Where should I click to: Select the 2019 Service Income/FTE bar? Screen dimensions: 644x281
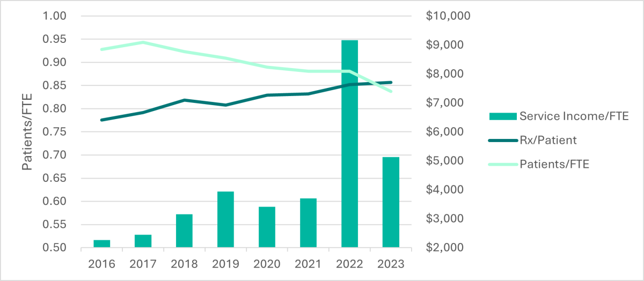coord(225,219)
